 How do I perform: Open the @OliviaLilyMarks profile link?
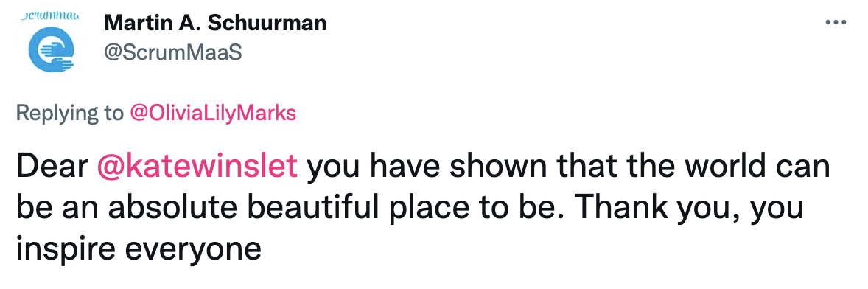[212, 114]
